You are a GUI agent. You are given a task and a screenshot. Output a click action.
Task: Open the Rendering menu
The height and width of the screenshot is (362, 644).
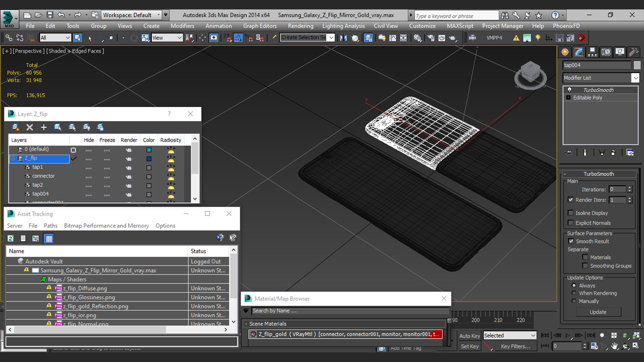[301, 26]
